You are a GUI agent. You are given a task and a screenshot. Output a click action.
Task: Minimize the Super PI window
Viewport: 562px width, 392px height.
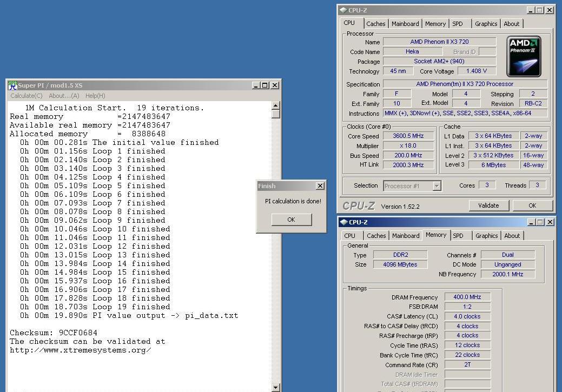tap(255, 85)
